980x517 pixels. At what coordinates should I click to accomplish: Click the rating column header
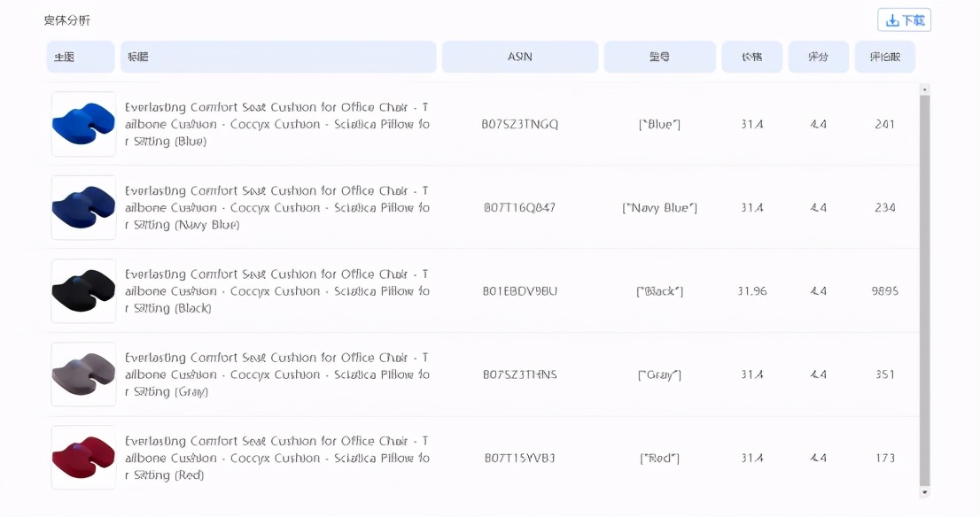pos(818,57)
